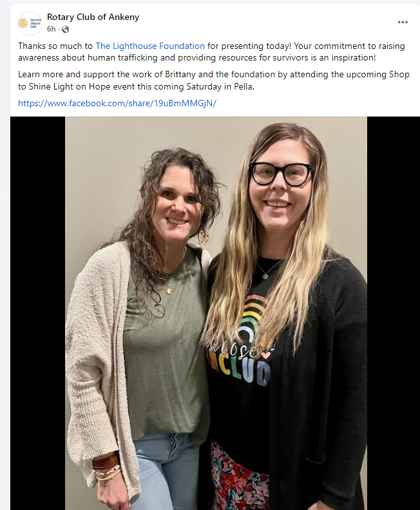Follow the facebook.com/share URL link

click(x=117, y=103)
